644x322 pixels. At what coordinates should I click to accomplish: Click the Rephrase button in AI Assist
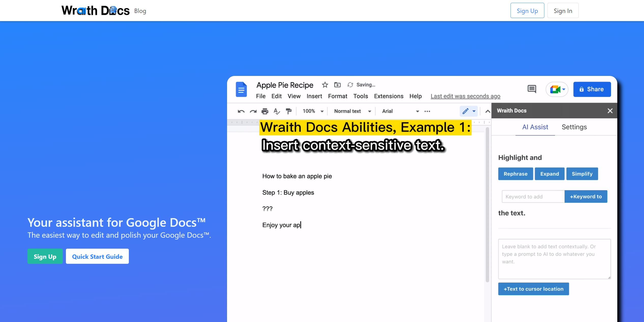(516, 173)
